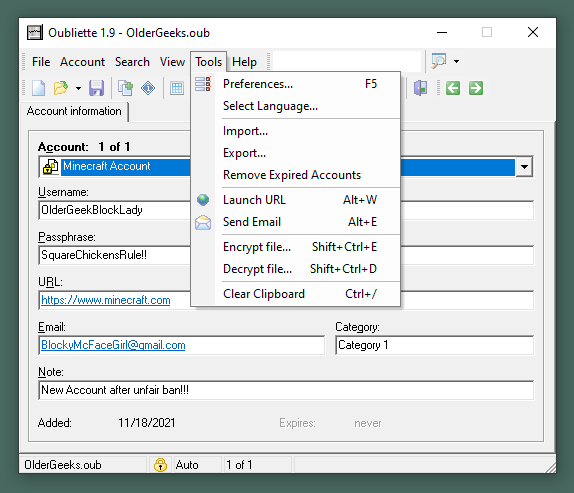
Task: Click the Preferences list icon in menu
Action: (203, 84)
